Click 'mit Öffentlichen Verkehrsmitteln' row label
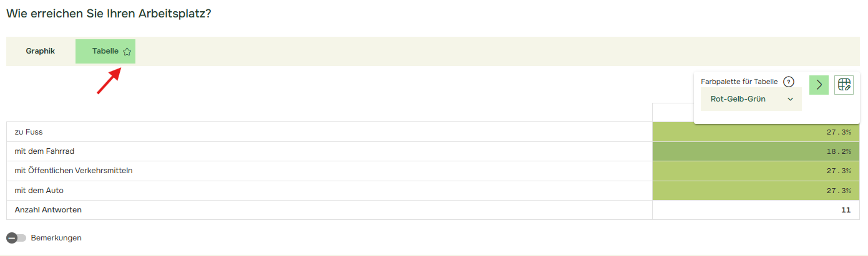 click(74, 171)
